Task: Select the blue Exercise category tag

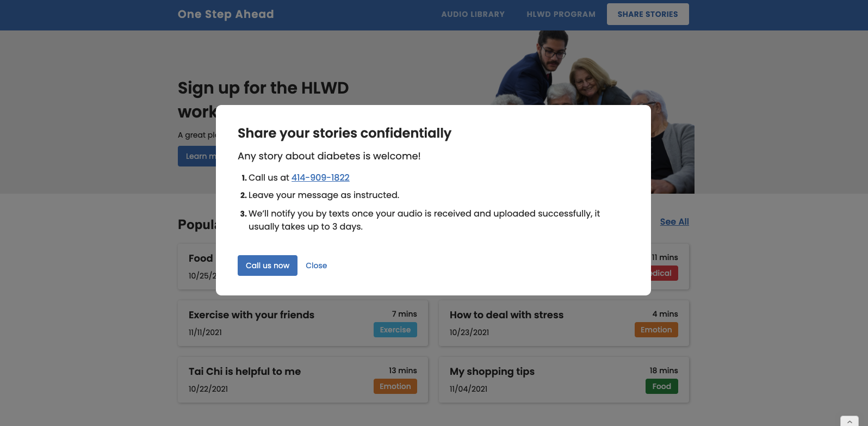Action: (395, 330)
